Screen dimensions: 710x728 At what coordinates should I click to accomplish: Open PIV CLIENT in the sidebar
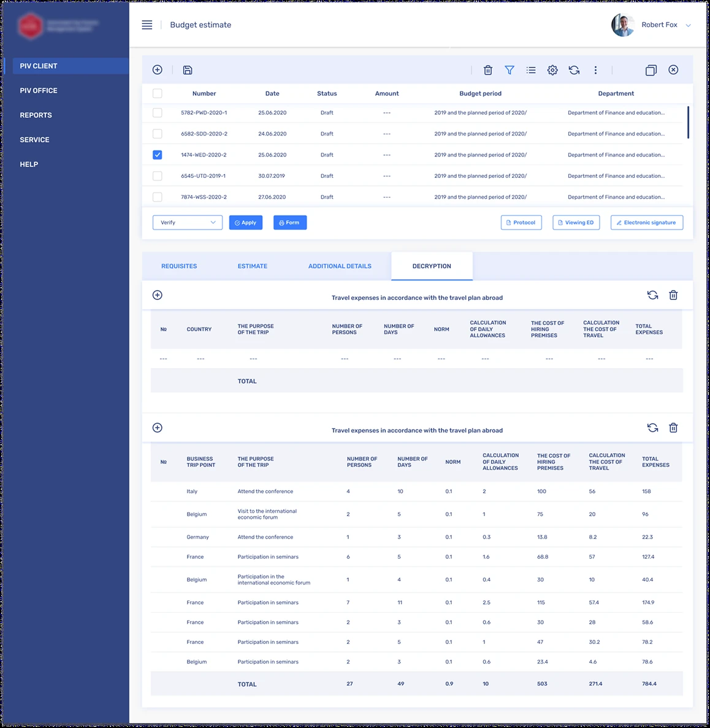71,66
